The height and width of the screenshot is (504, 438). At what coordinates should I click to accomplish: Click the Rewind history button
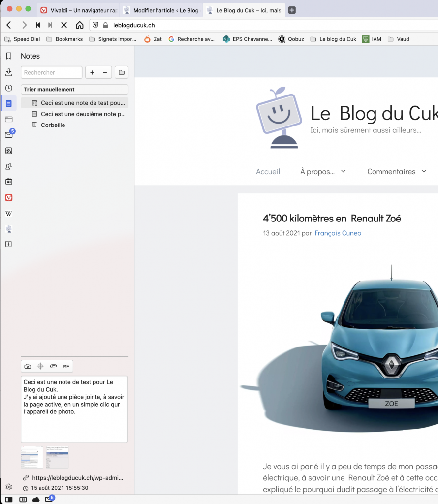38,25
